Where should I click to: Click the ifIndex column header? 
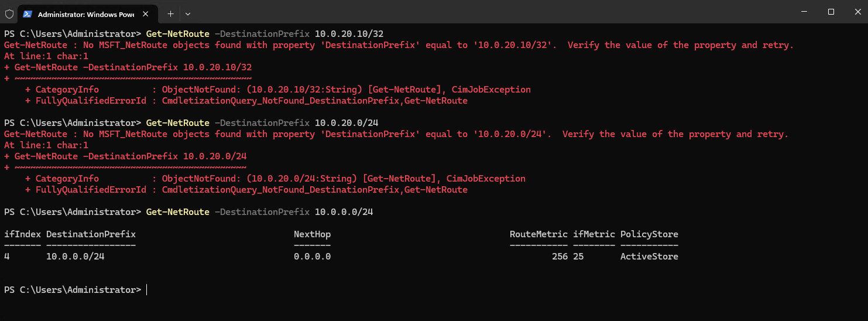coord(22,234)
